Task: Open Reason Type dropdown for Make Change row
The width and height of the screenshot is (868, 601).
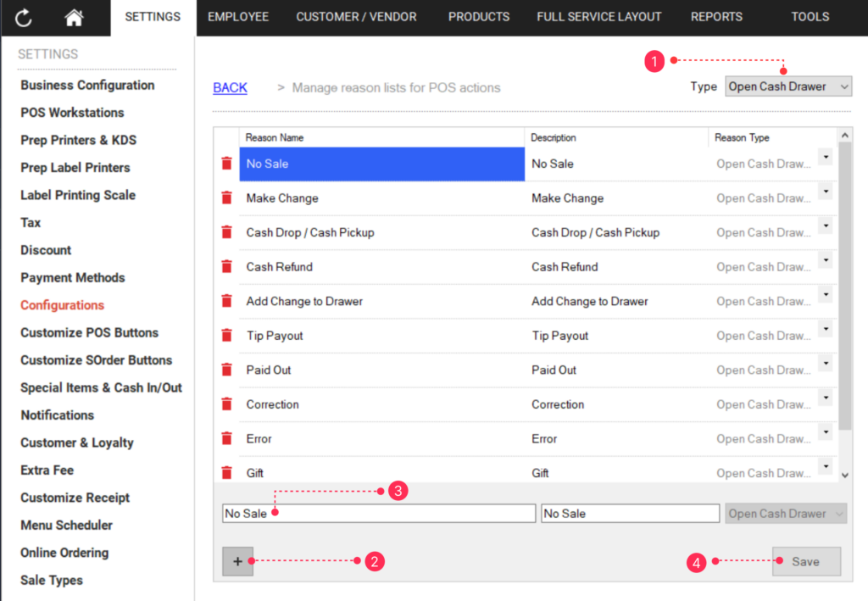Action: point(826,192)
